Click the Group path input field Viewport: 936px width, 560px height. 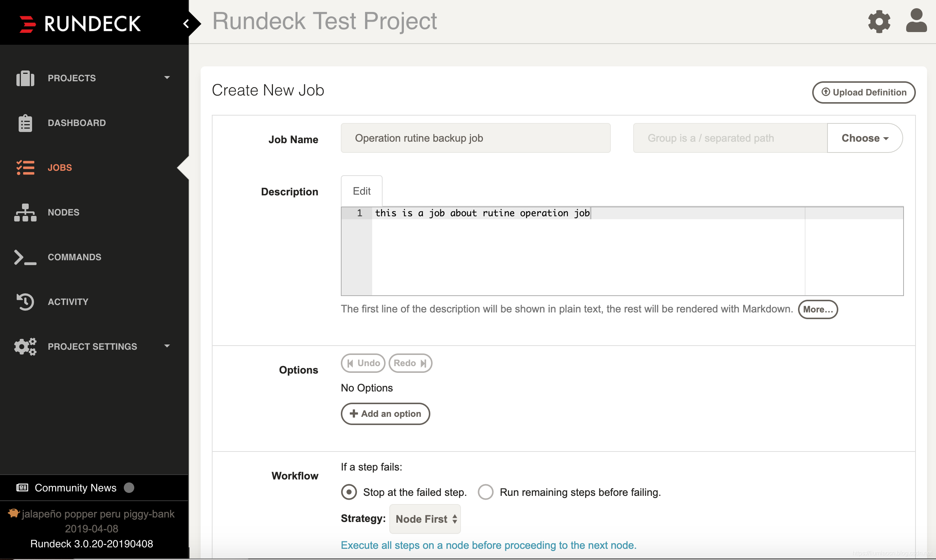pyautogui.click(x=730, y=138)
